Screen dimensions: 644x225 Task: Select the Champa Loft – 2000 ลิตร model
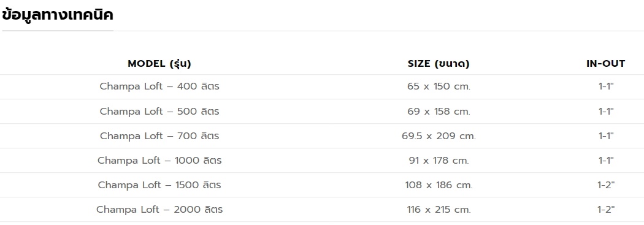(159, 210)
